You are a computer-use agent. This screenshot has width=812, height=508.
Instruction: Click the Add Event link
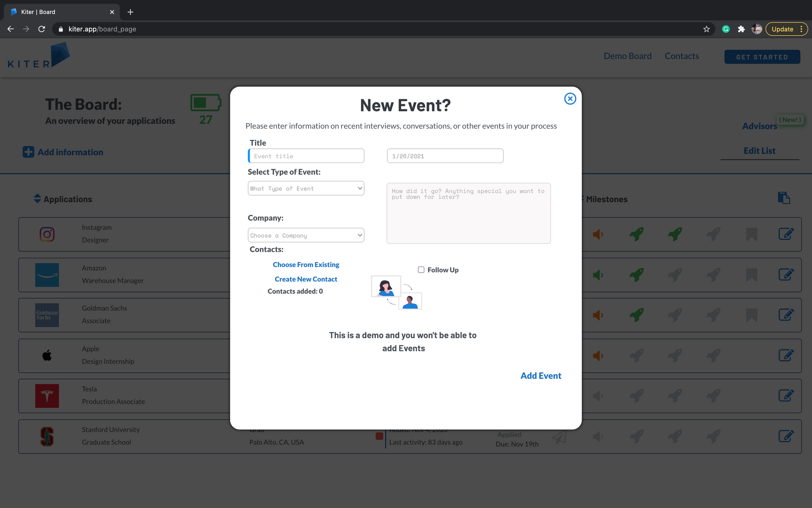(541, 376)
